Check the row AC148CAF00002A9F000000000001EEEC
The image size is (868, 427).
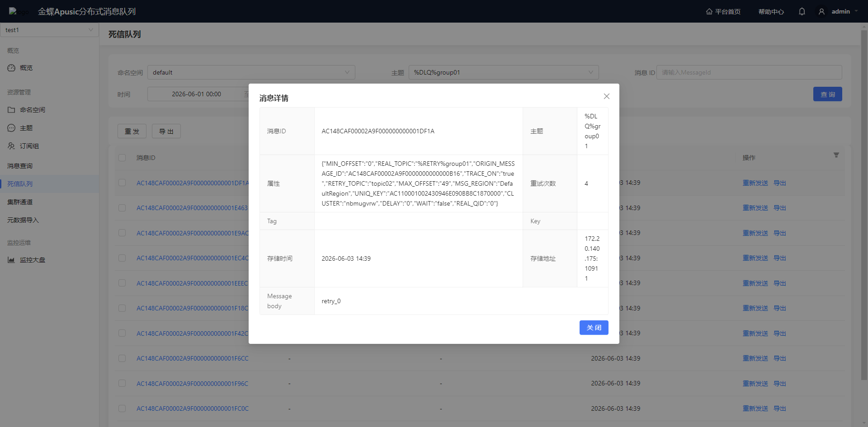[122, 283]
